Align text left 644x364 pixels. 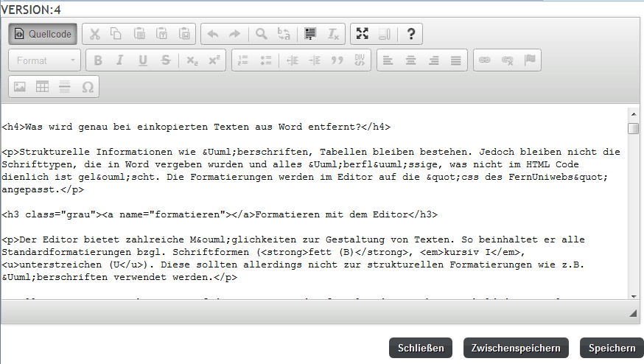(388, 60)
